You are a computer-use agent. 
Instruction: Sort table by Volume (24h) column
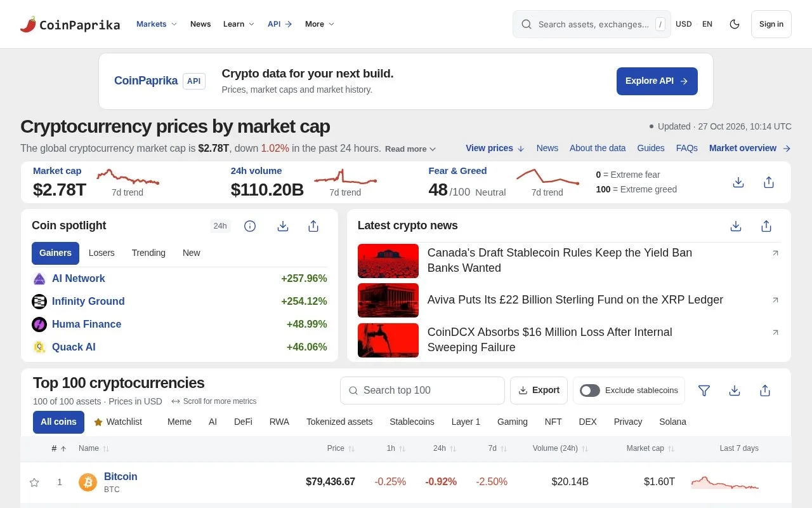point(560,448)
